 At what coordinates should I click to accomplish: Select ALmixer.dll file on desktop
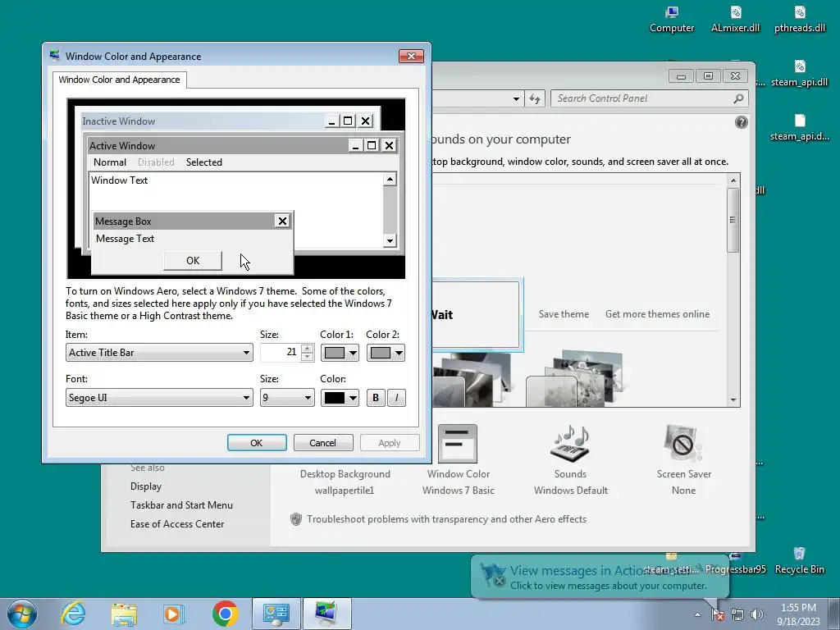pyautogui.click(x=735, y=20)
